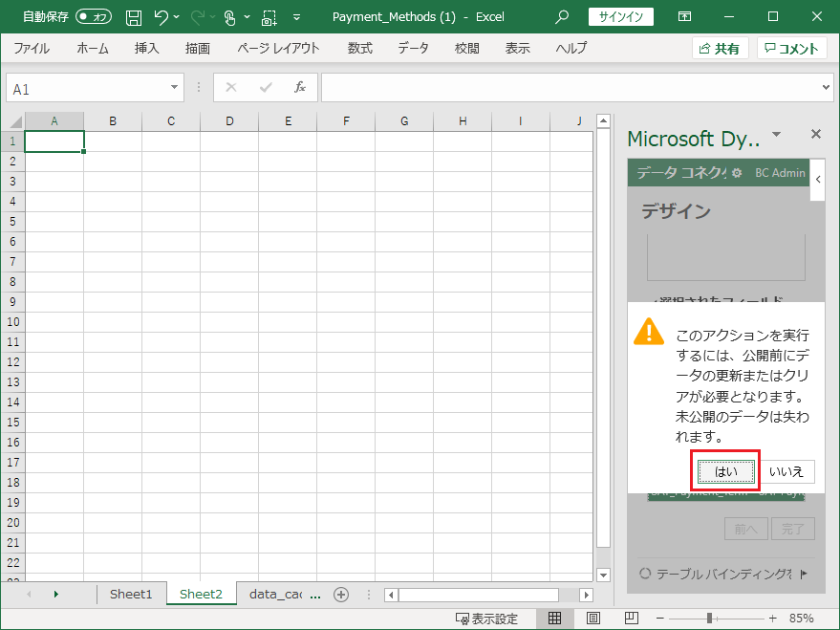The height and width of the screenshot is (630, 840).
Task: Click いいえ to decline the warning
Action: click(786, 471)
